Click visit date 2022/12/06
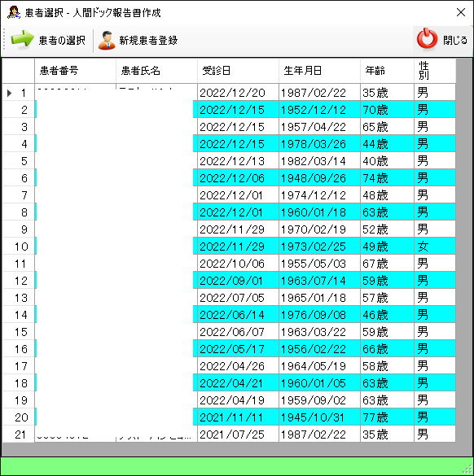The width and height of the screenshot is (474, 476). (x=238, y=178)
